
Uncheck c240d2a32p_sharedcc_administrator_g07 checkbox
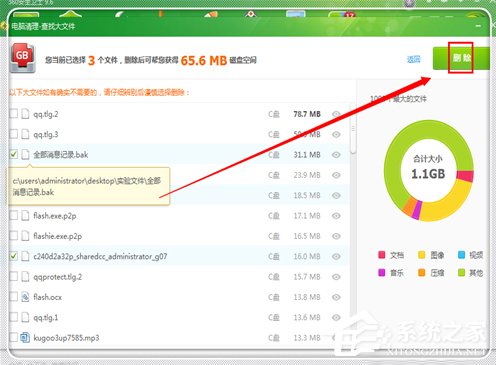point(14,256)
